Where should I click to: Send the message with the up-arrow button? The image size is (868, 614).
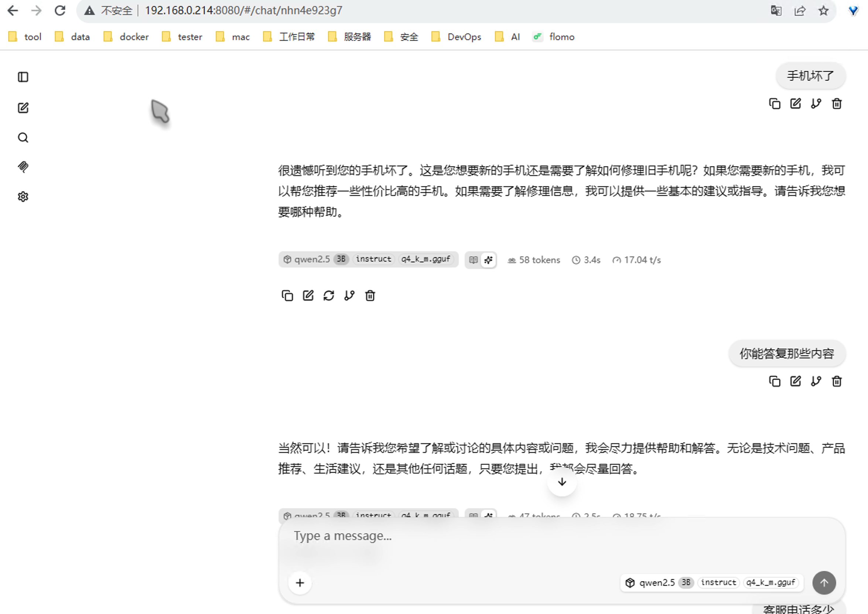click(824, 583)
